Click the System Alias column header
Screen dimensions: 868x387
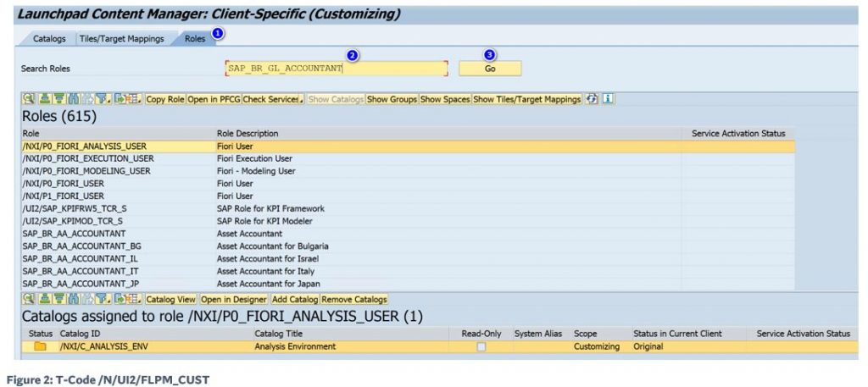[538, 334]
